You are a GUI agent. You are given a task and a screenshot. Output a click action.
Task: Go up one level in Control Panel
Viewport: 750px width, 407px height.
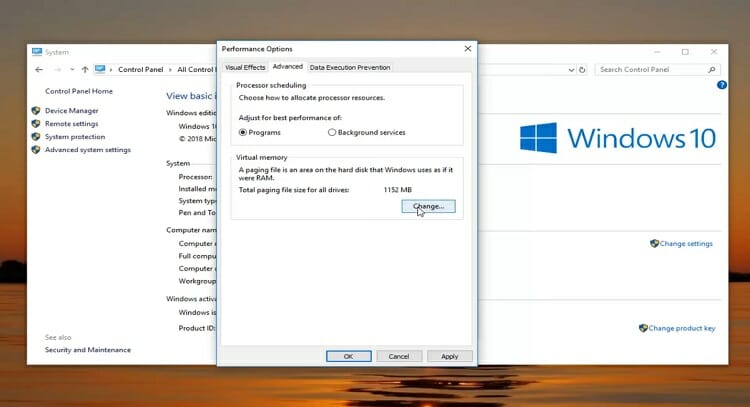pyautogui.click(x=85, y=69)
